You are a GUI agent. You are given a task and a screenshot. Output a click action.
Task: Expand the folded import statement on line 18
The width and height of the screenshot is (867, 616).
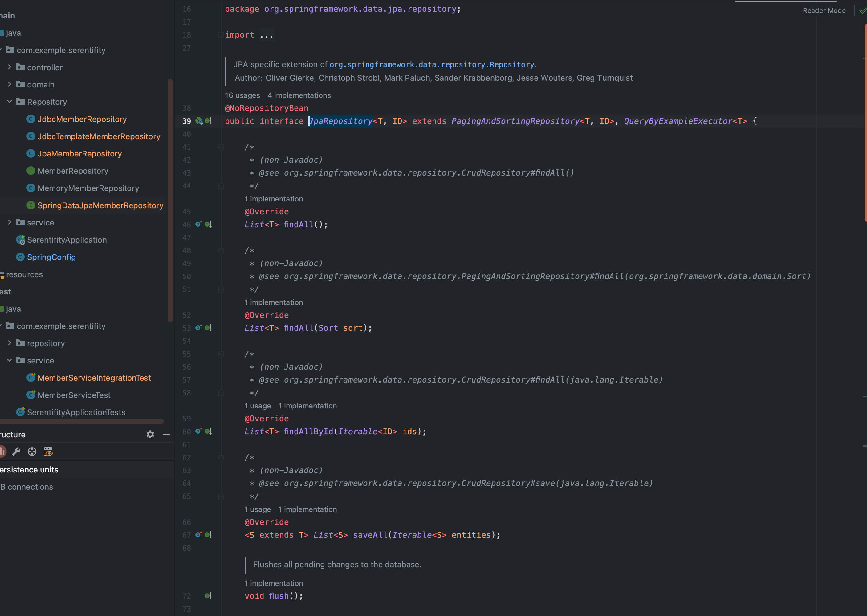coord(221,35)
